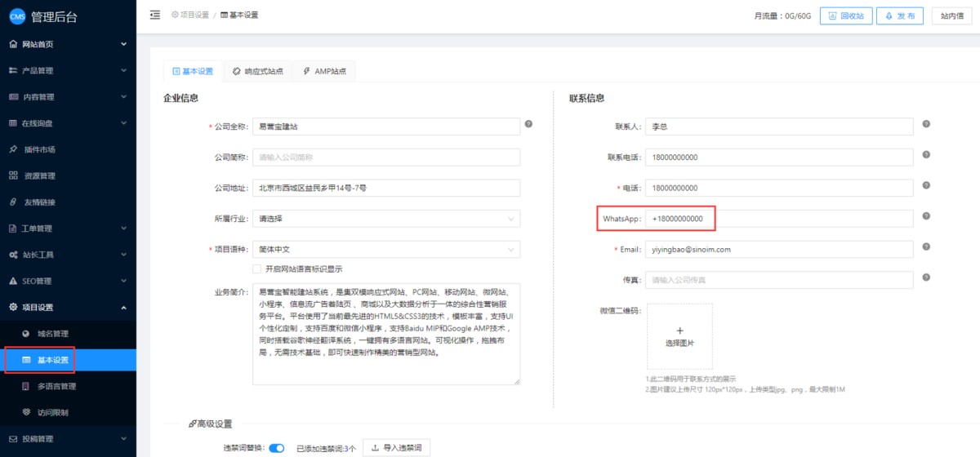Click help icon next to 联系人 field
The height and width of the screenshot is (457, 980).
tap(926, 124)
